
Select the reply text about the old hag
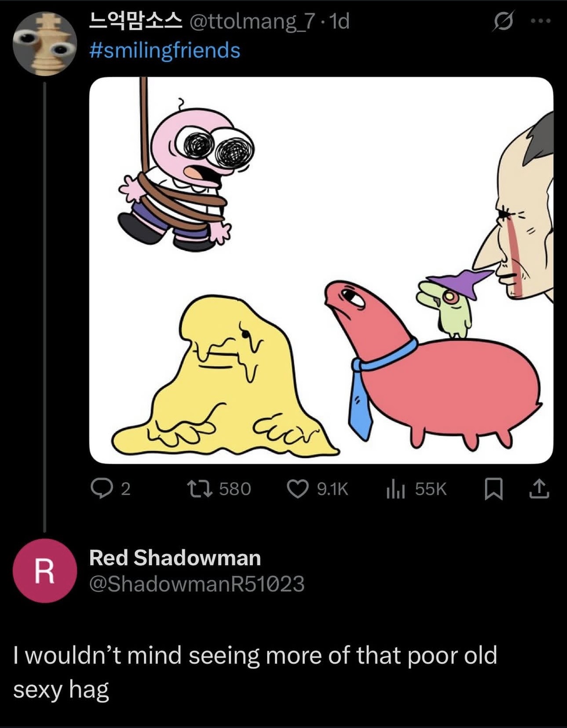(x=255, y=673)
